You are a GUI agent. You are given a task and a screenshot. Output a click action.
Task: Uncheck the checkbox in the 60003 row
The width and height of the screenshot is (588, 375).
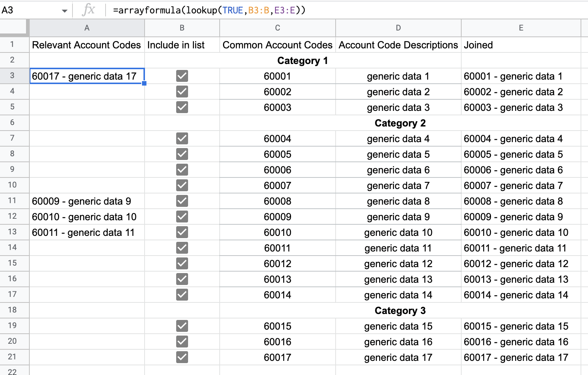tap(182, 107)
